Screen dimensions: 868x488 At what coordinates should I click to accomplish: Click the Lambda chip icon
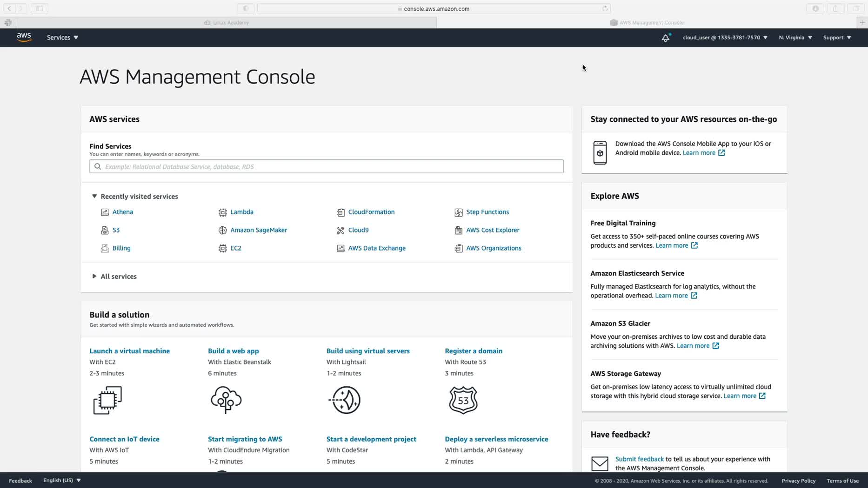click(223, 212)
